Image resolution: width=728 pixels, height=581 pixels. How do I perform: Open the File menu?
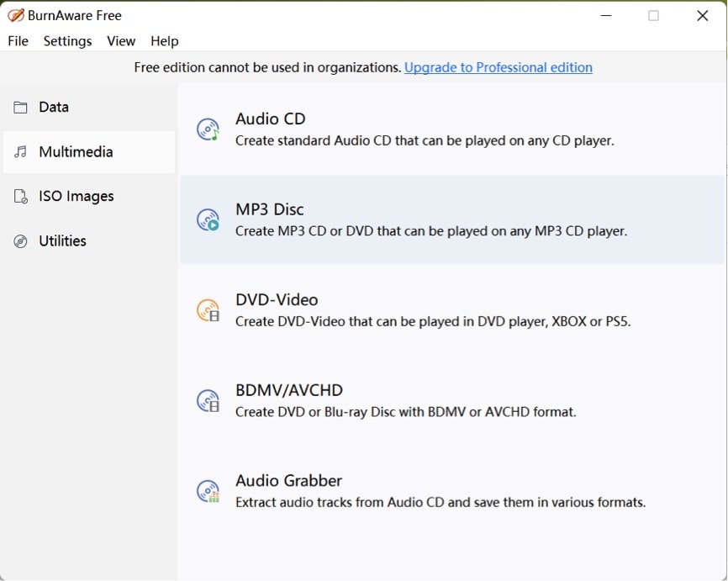18,41
